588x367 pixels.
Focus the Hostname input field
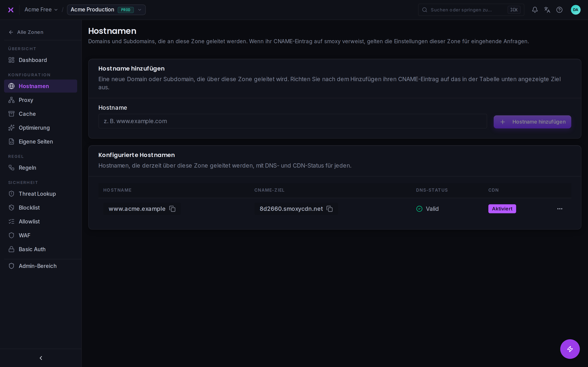(293, 121)
